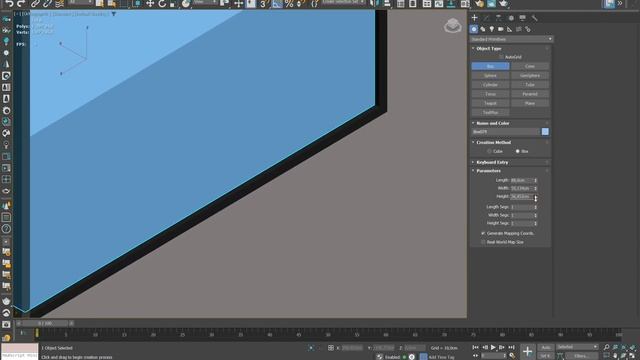Select the Shapes category icon
This screenshot has height=360, width=640.
483,29
